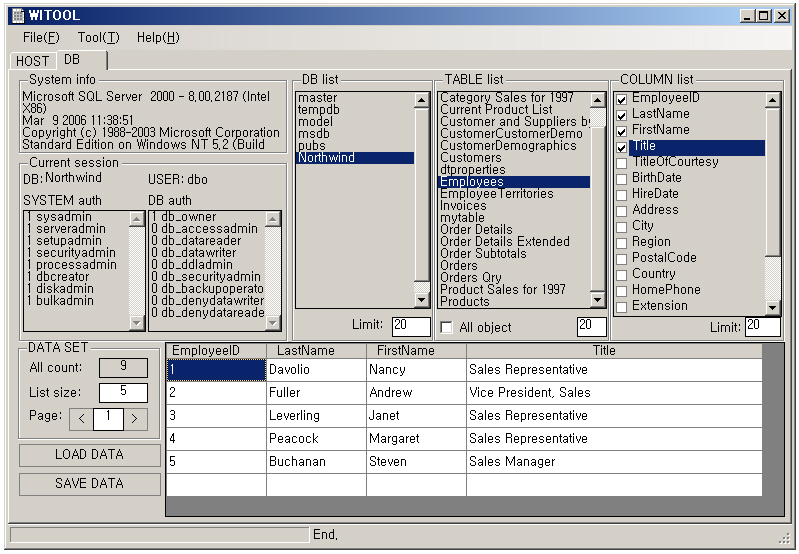Open the File menu
Viewport: 799px width, 554px height.
coord(41,38)
